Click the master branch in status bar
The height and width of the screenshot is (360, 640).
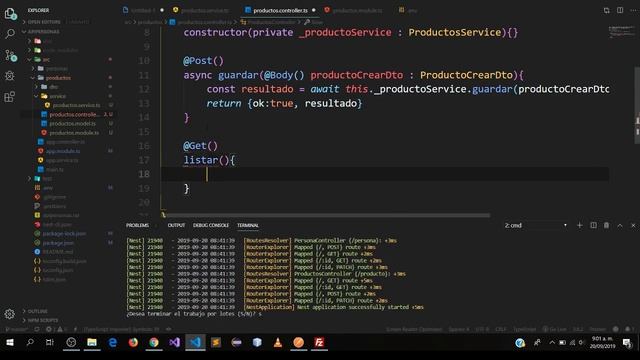click(17, 329)
